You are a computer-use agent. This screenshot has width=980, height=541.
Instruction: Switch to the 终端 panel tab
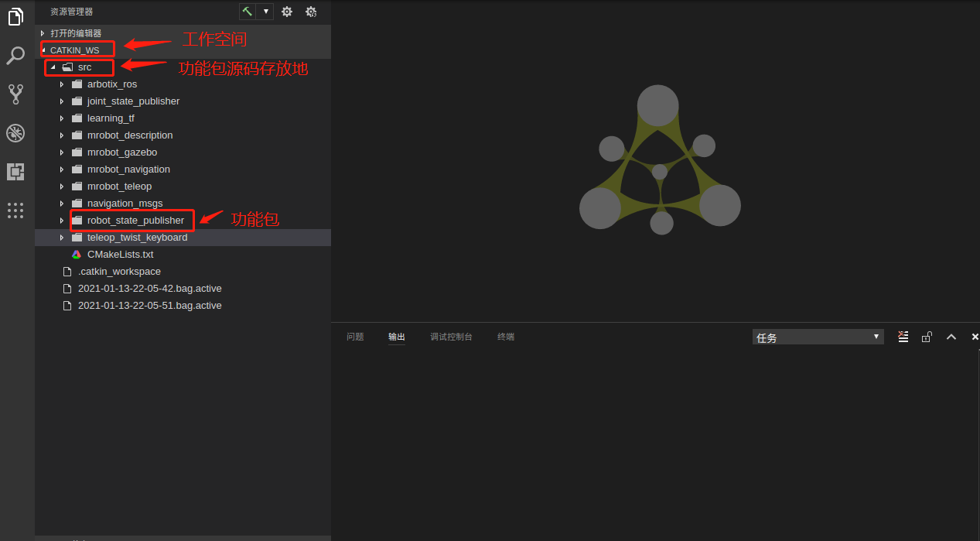pos(505,336)
